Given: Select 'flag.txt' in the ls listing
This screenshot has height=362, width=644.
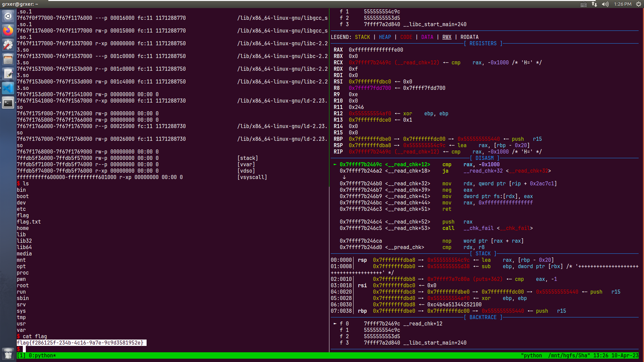Looking at the screenshot, I should (29, 222).
